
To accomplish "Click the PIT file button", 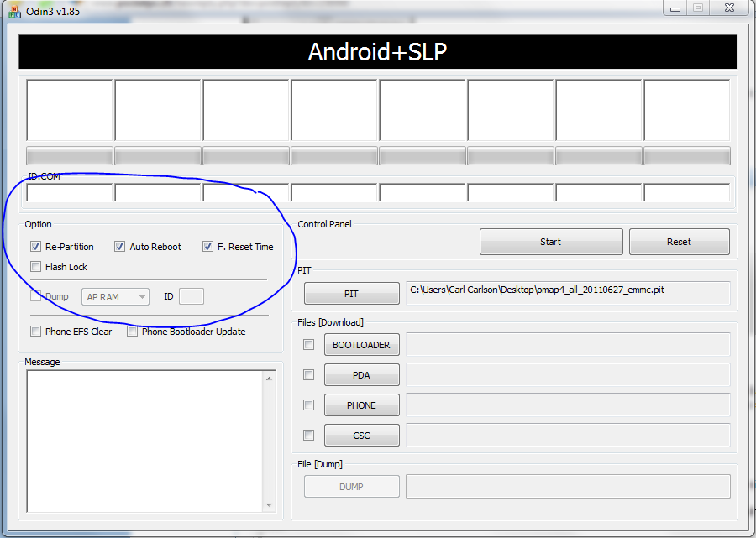I will coord(351,293).
